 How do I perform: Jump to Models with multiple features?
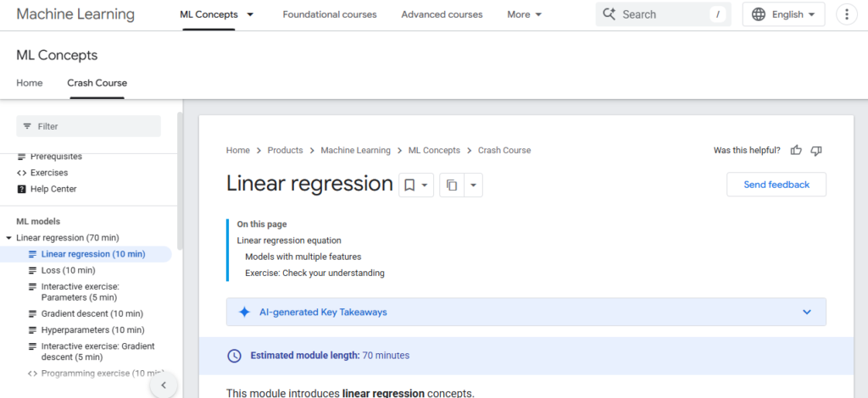303,257
